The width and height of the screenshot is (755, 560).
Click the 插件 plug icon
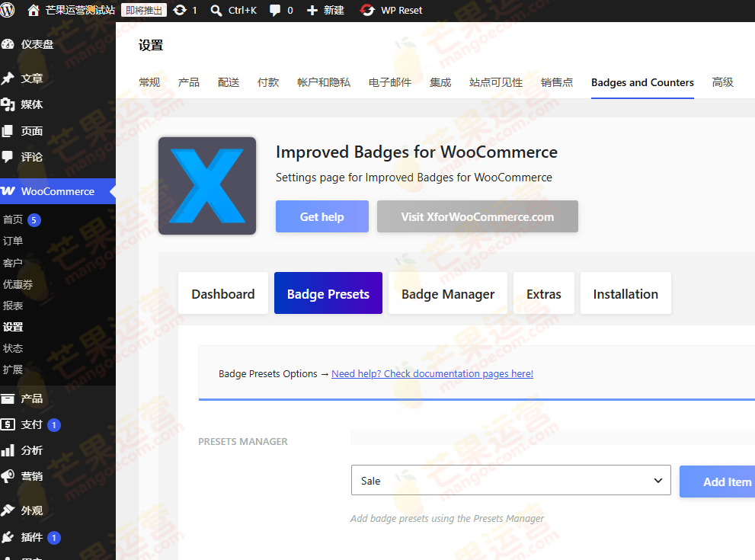[8, 537]
